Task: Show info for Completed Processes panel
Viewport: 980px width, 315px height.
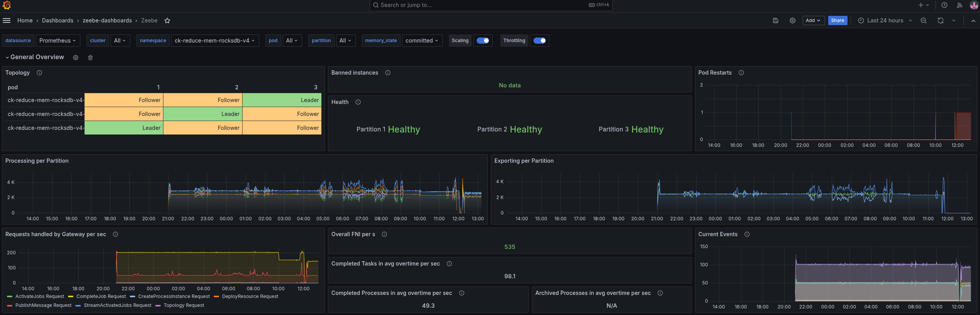Action: tap(462, 293)
